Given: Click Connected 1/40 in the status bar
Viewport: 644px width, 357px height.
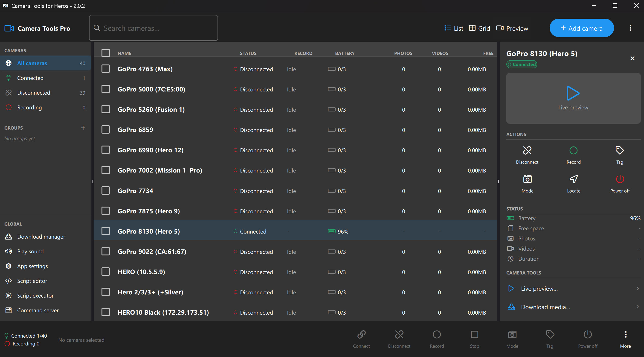Looking at the screenshot, I should (x=26, y=336).
